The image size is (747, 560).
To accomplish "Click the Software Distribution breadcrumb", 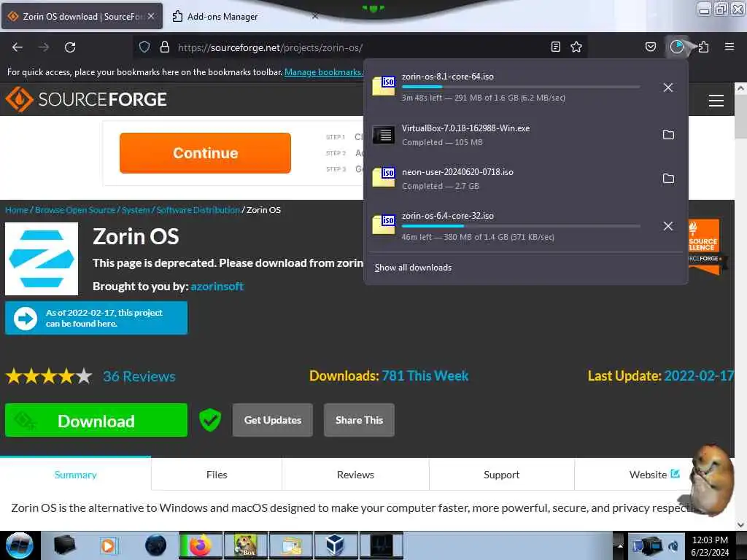I will click(x=198, y=210).
